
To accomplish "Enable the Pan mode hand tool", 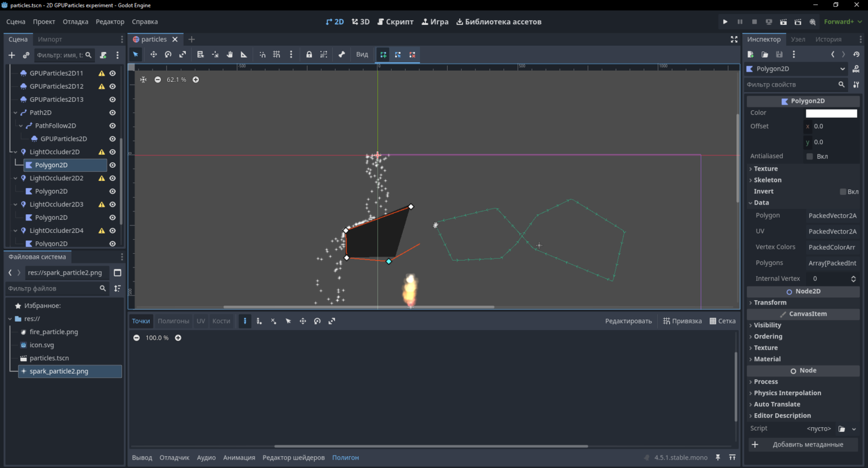I will tap(229, 55).
